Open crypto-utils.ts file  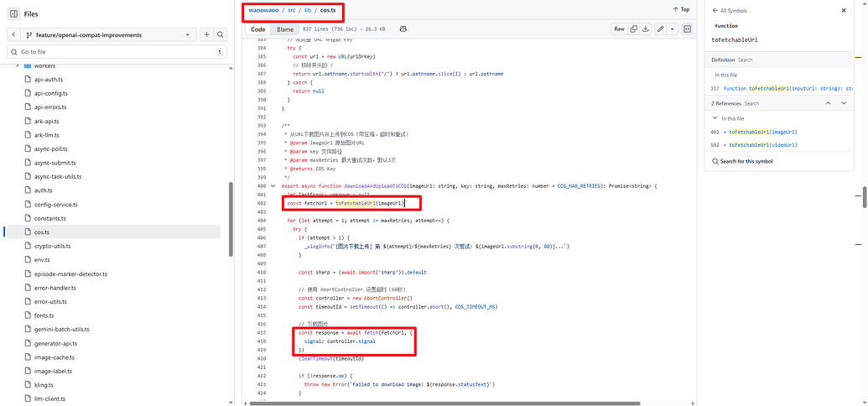[x=53, y=246]
